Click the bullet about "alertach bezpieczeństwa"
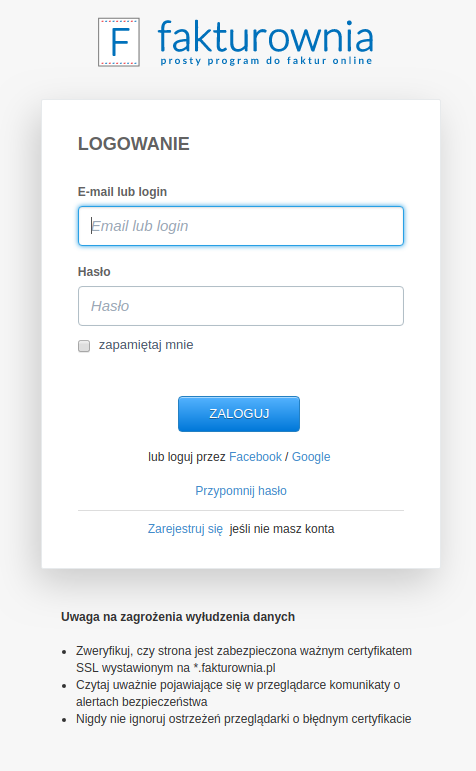The height and width of the screenshot is (771, 476). tap(238, 693)
